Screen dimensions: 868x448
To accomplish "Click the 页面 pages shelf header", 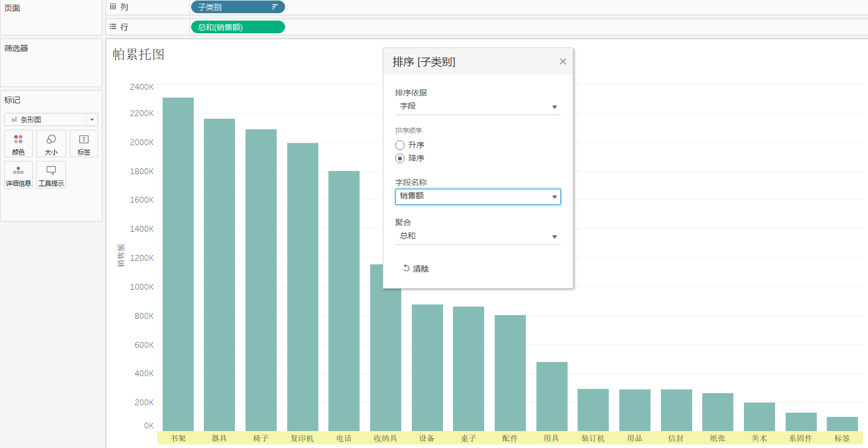I will pyautogui.click(x=12, y=8).
